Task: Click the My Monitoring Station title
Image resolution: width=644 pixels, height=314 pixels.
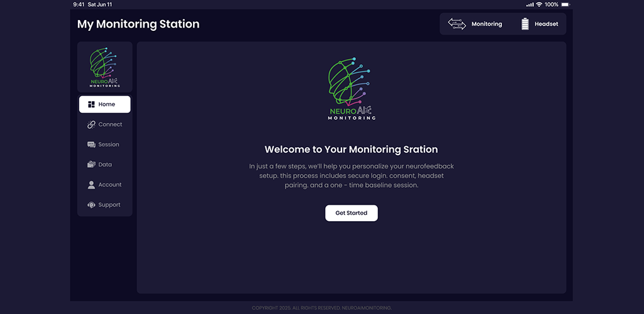Action: point(138,24)
